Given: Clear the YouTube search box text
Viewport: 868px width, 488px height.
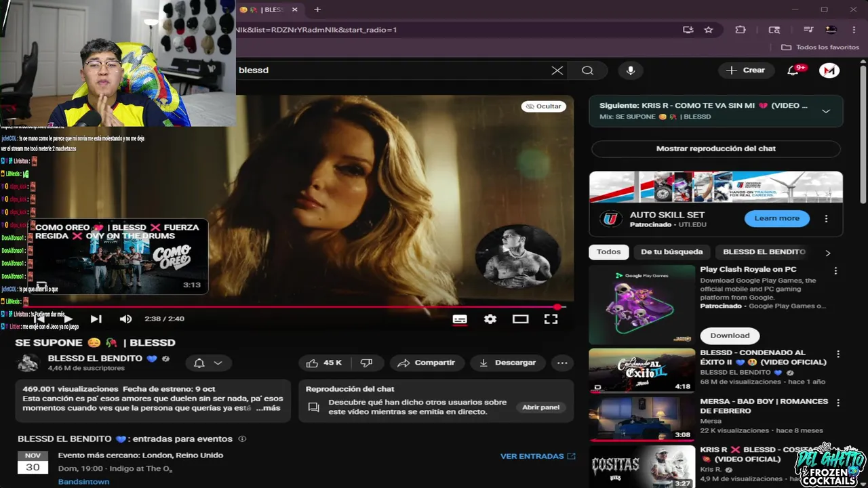Looking at the screenshot, I should coord(557,70).
